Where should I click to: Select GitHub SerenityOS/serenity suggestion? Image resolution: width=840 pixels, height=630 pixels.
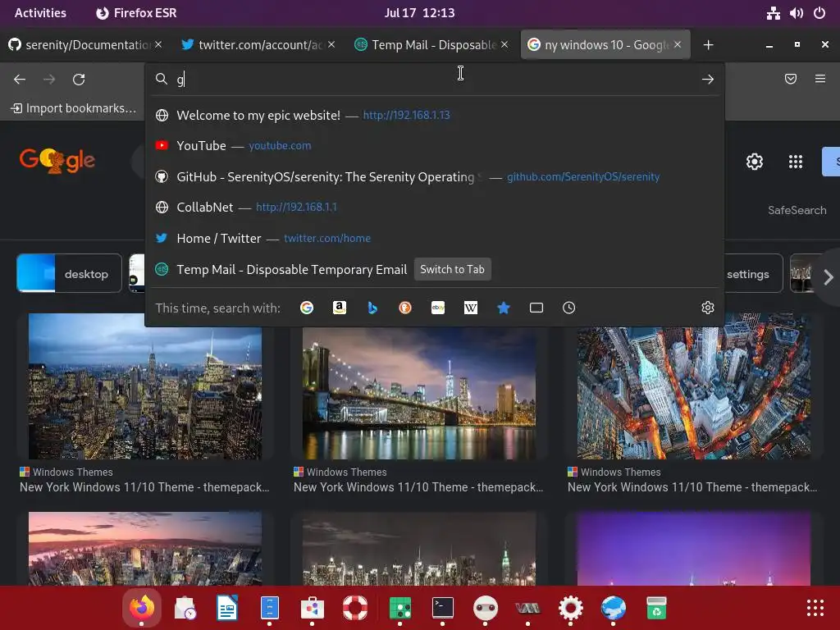coord(435,177)
